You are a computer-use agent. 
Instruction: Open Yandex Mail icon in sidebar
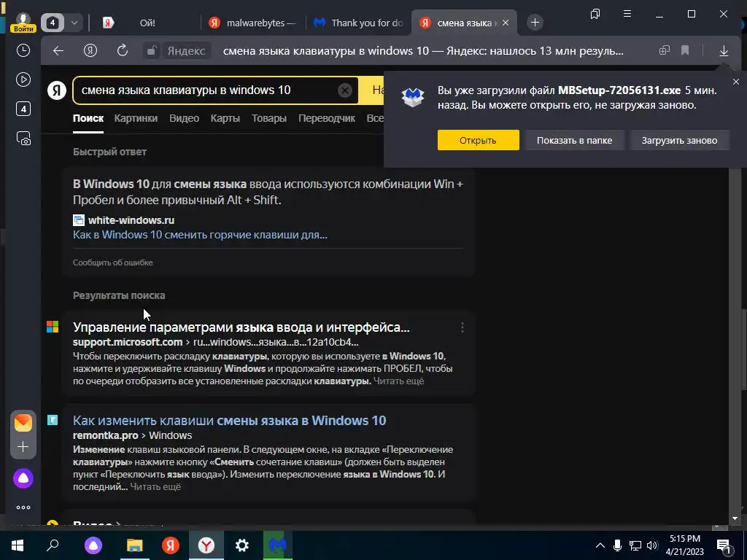[x=23, y=422]
